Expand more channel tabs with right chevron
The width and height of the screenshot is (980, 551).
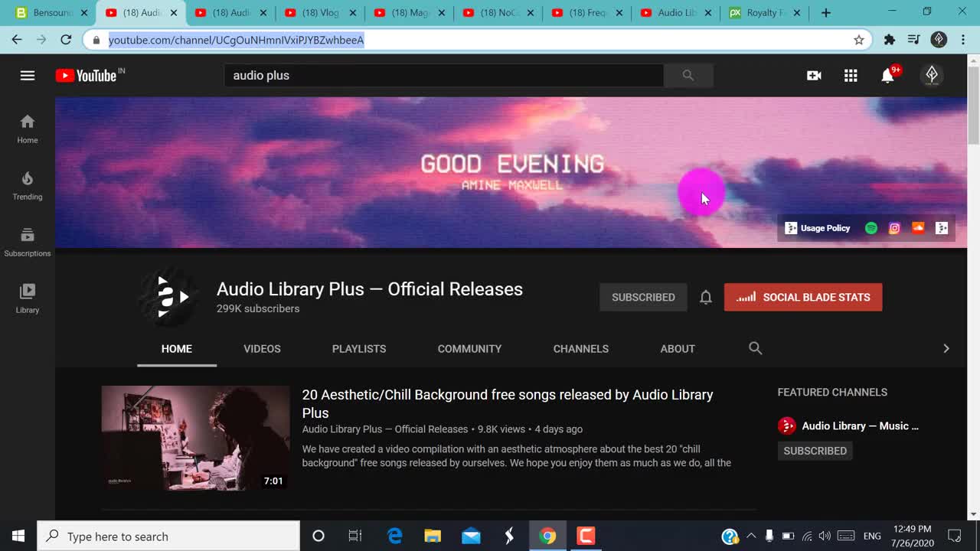coord(946,348)
